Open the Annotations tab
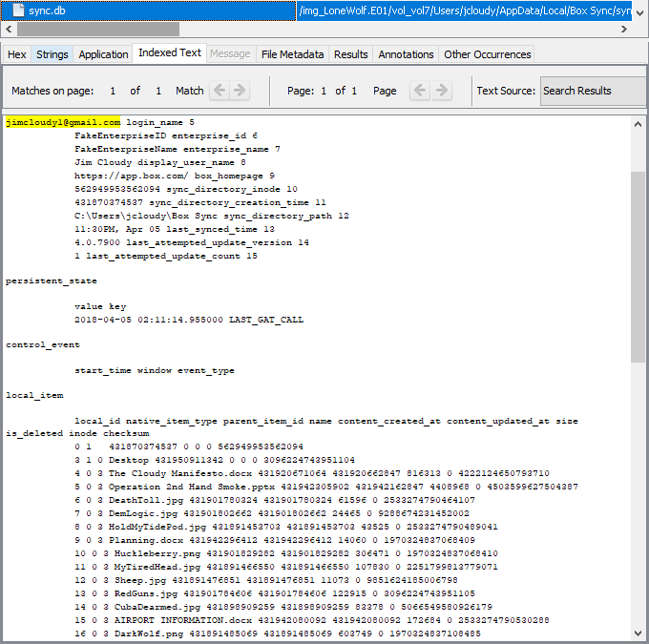This screenshot has height=644, width=649. point(406,54)
